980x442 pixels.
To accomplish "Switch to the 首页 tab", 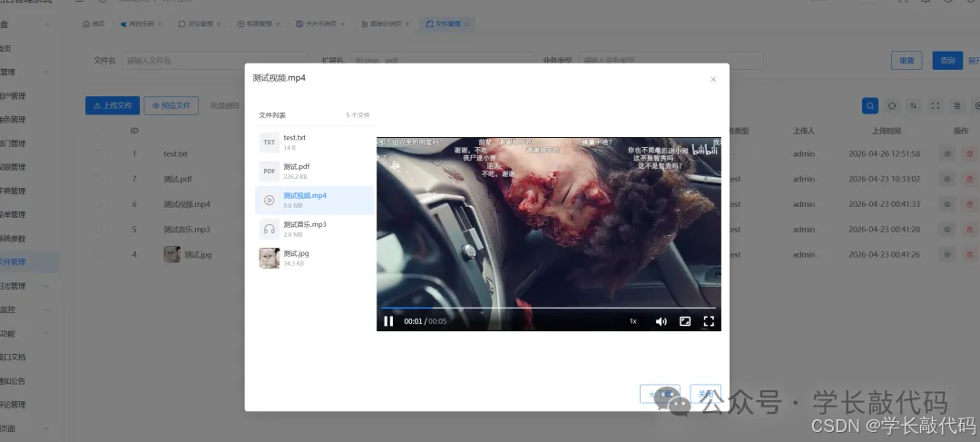I will pyautogui.click(x=93, y=24).
